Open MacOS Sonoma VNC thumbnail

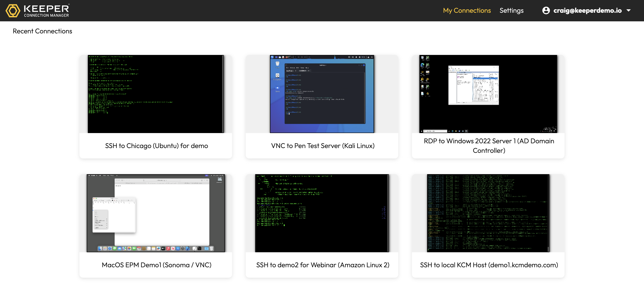click(156, 213)
